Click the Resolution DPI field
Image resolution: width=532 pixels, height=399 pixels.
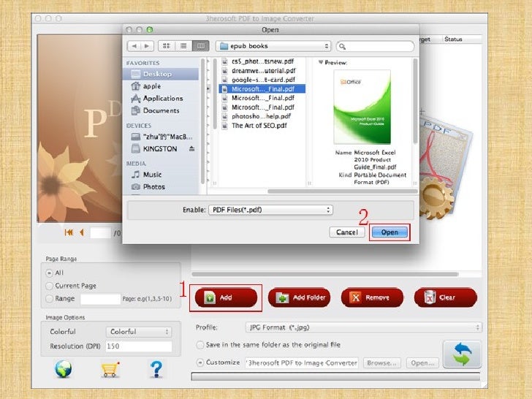click(x=138, y=346)
